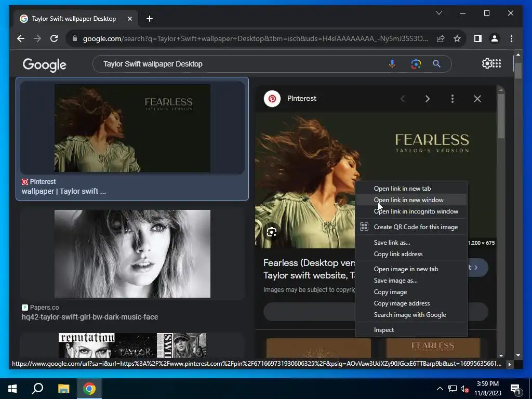Click the preview panel scrollbar thumb
This screenshot has height=399, width=532.
(501, 115)
